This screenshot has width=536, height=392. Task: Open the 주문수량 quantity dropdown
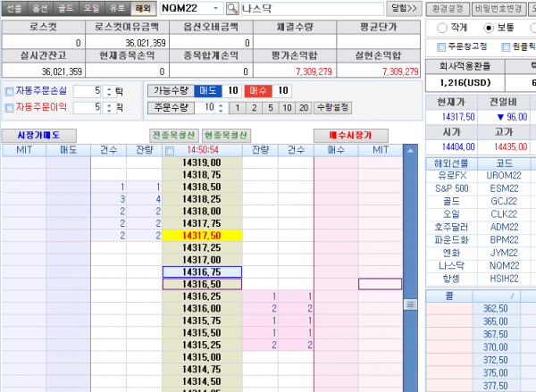pos(221,107)
